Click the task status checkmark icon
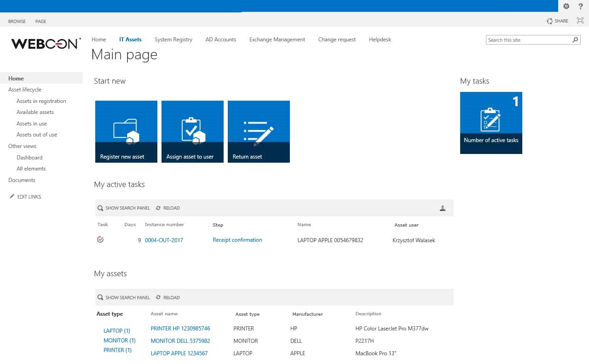The width and height of the screenshot is (589, 364). pos(100,239)
